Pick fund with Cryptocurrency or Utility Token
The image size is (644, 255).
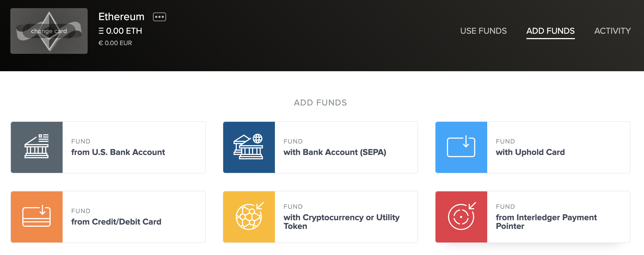click(x=341, y=222)
